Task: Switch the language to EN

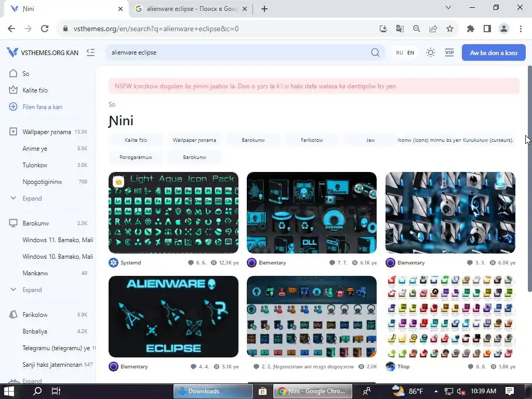Action: (410, 52)
